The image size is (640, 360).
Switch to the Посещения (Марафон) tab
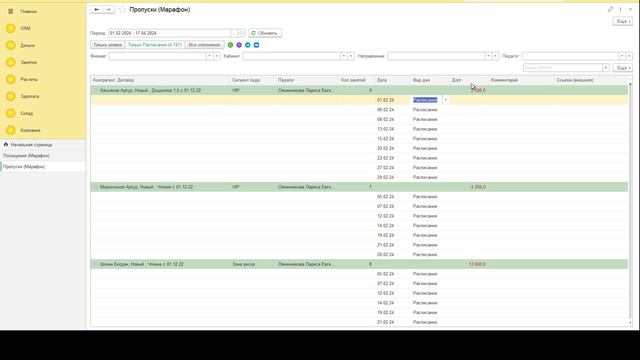click(43, 156)
